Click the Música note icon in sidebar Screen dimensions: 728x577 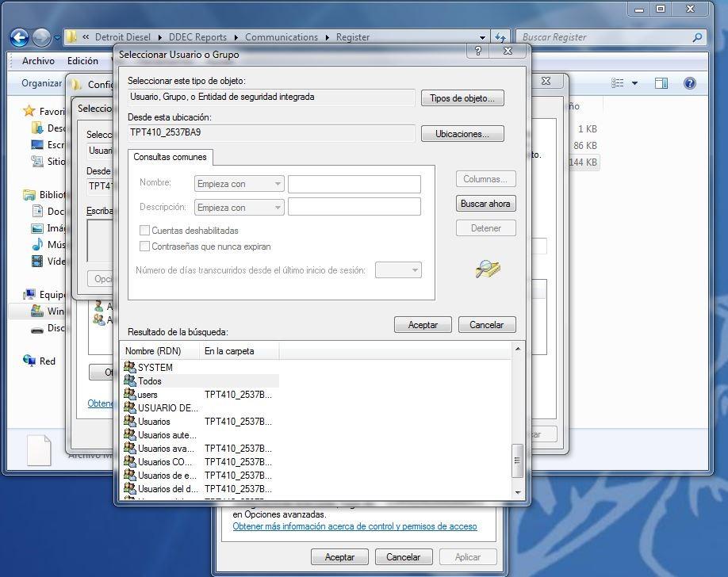pyautogui.click(x=37, y=245)
